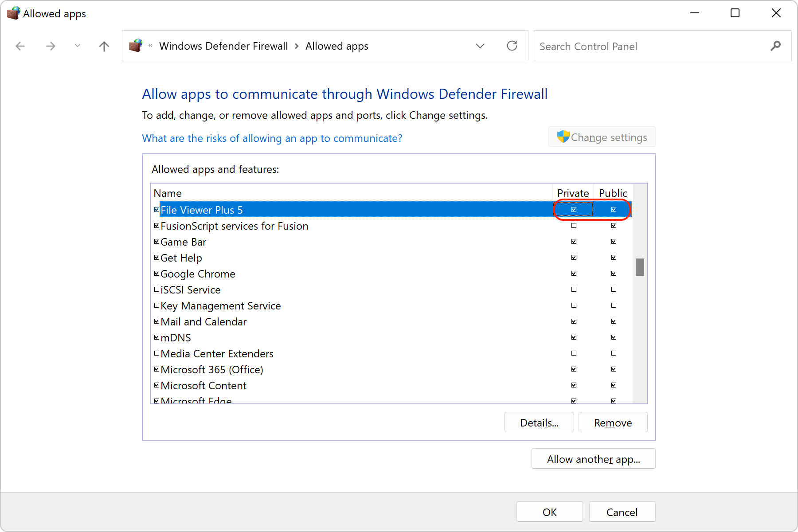Select the Game Bar row
Viewport: 798px width, 532px height.
[x=391, y=242]
